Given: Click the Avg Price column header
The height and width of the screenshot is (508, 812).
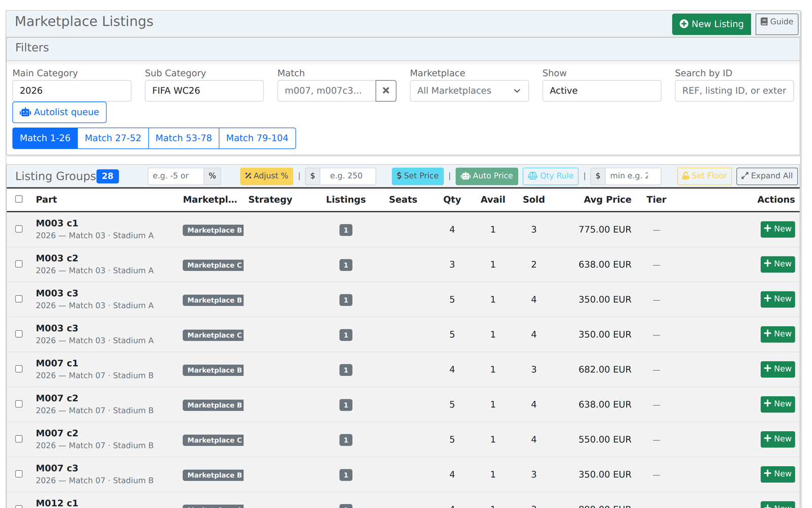Looking at the screenshot, I should pos(607,200).
